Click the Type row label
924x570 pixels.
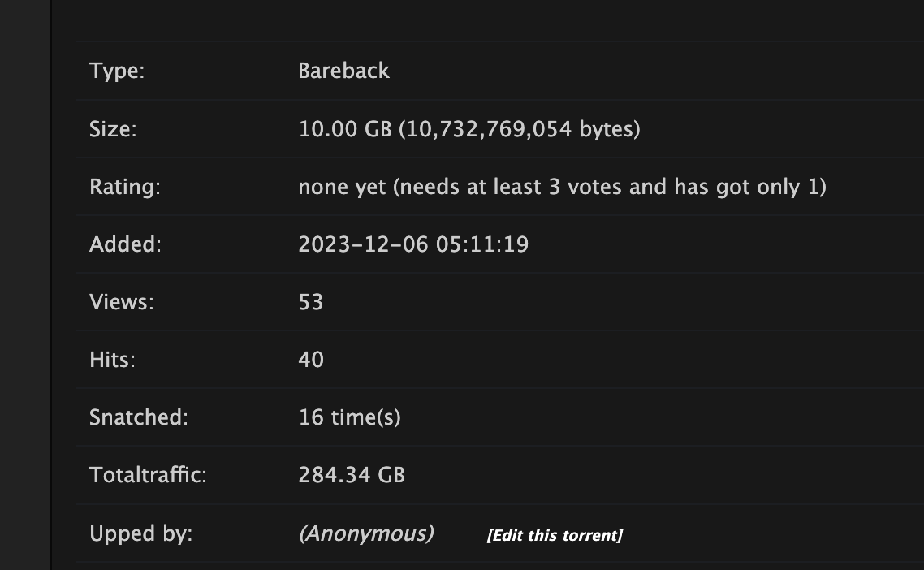pyautogui.click(x=117, y=71)
